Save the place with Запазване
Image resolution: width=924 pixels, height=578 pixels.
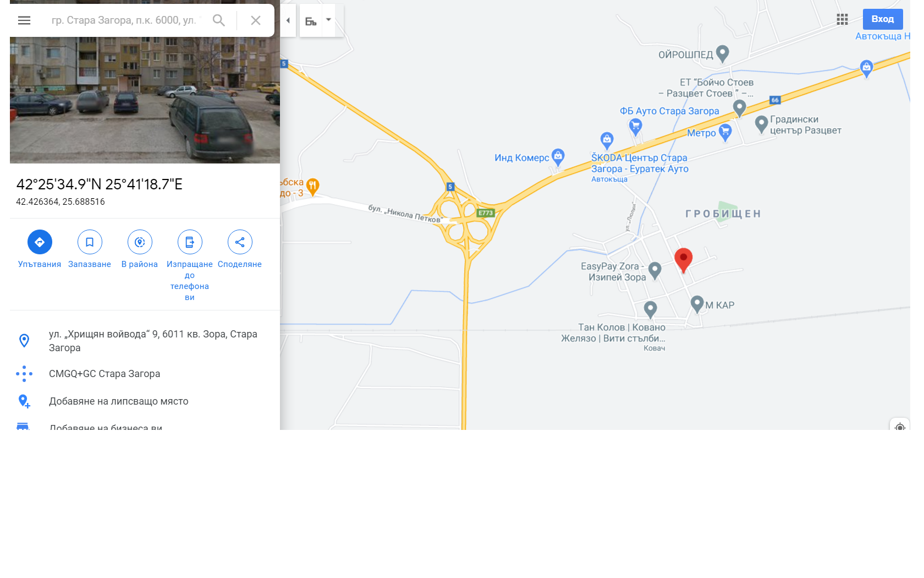pyautogui.click(x=90, y=242)
